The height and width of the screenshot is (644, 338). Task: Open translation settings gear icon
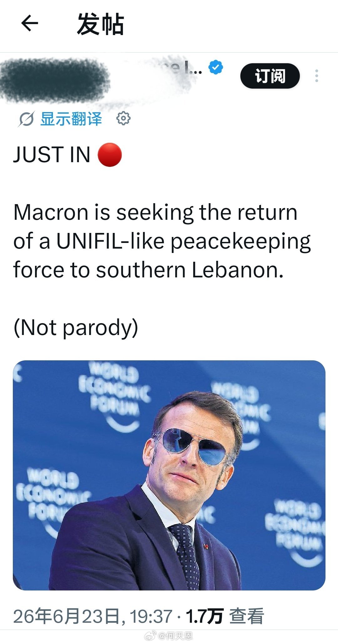tap(123, 118)
